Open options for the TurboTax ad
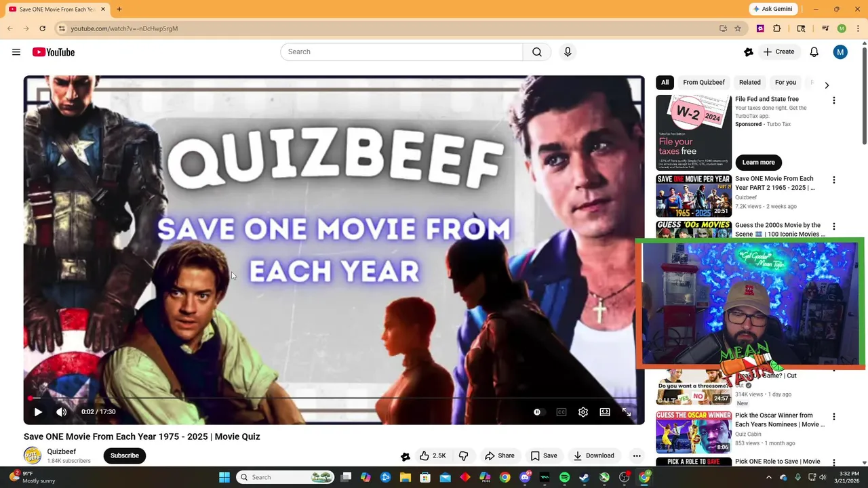Viewport: 868px width, 488px height. coord(834,100)
